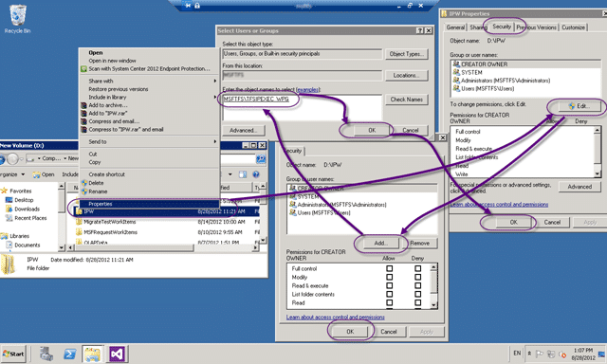Click the Explorer search magnifier icon
This screenshot has width=607, height=364.
(x=261, y=158)
